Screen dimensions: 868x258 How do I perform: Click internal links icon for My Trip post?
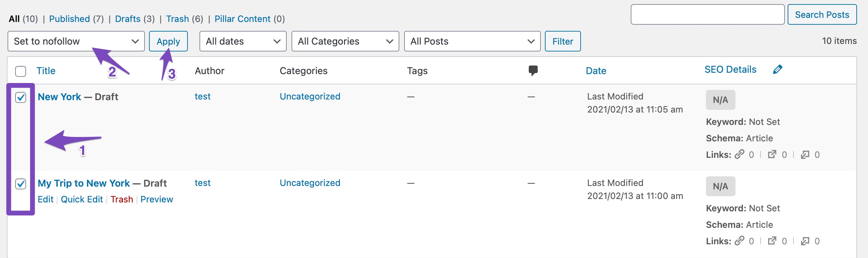740,241
